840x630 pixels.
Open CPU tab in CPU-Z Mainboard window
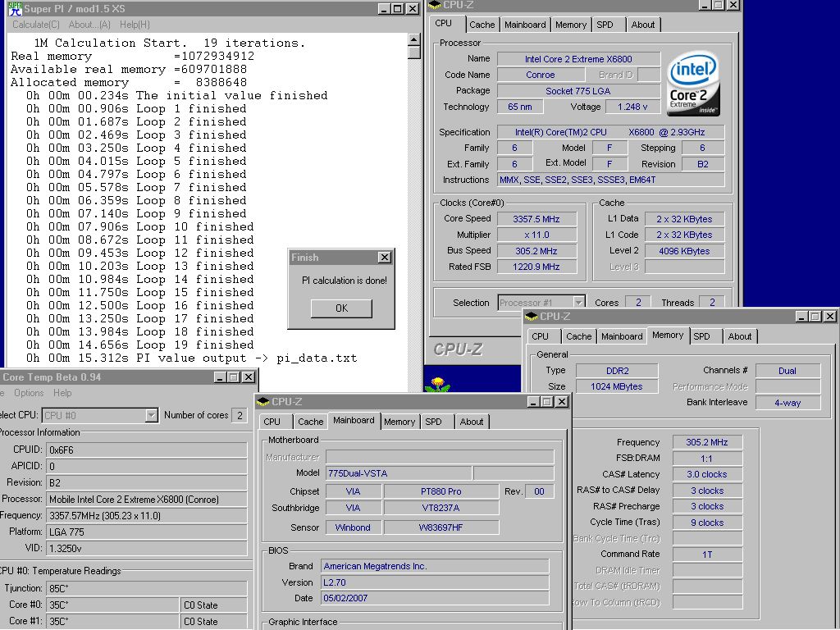(x=272, y=422)
